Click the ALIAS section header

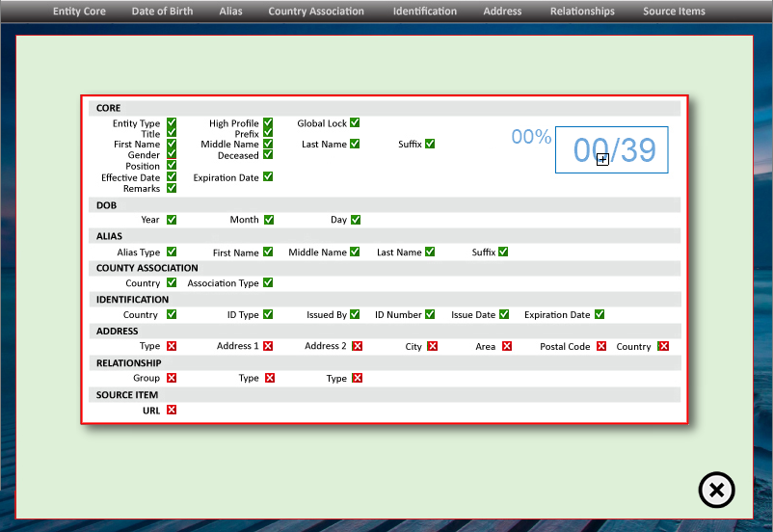tap(385, 236)
